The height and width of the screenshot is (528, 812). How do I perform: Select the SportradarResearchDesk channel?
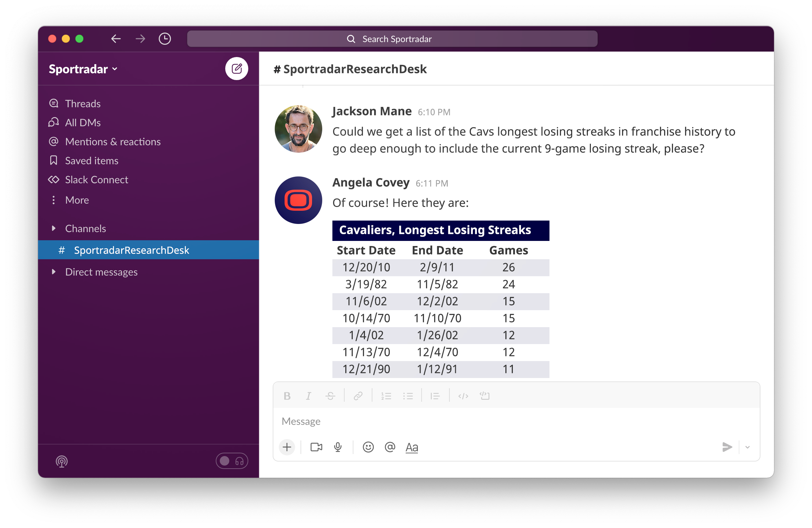(132, 250)
